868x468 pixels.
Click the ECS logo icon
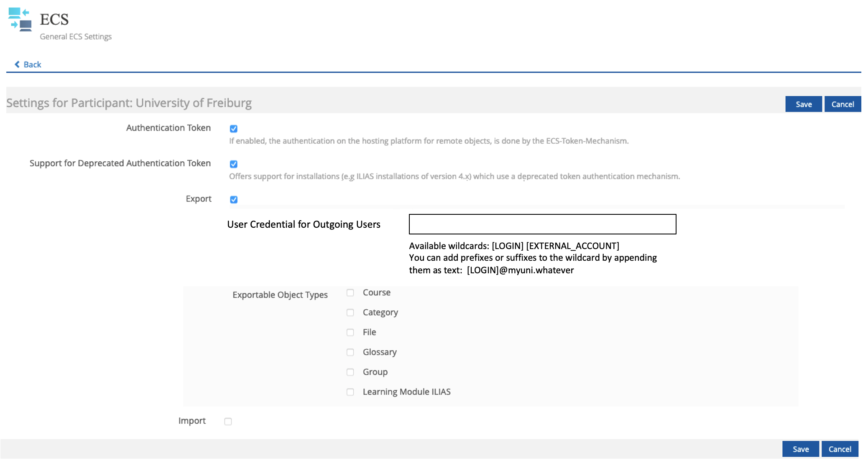[x=20, y=19]
